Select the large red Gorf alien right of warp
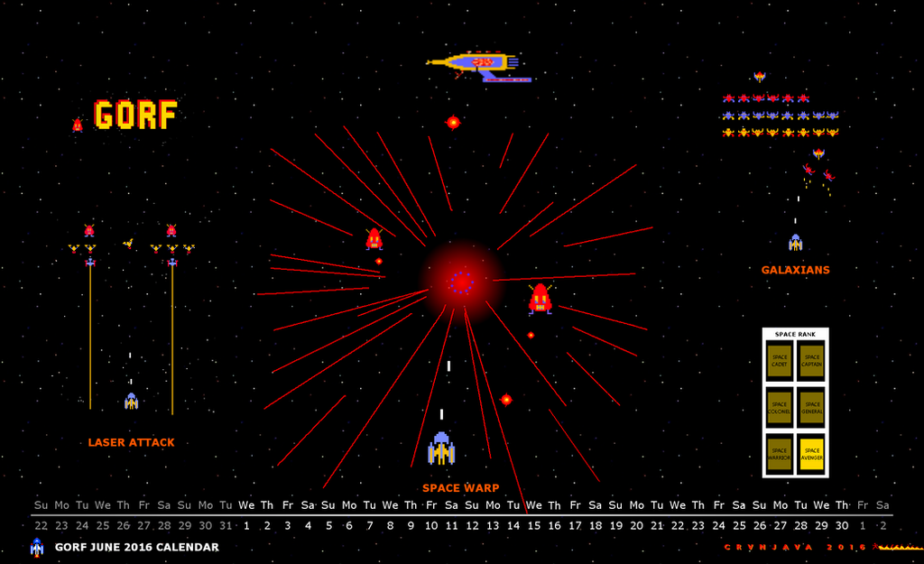This screenshot has height=564, width=924. 540,299
